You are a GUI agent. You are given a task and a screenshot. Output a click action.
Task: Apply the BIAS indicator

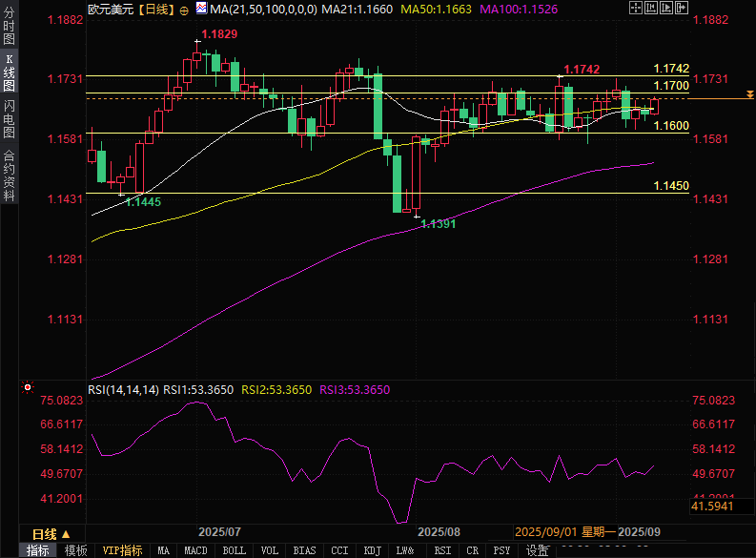point(305,550)
